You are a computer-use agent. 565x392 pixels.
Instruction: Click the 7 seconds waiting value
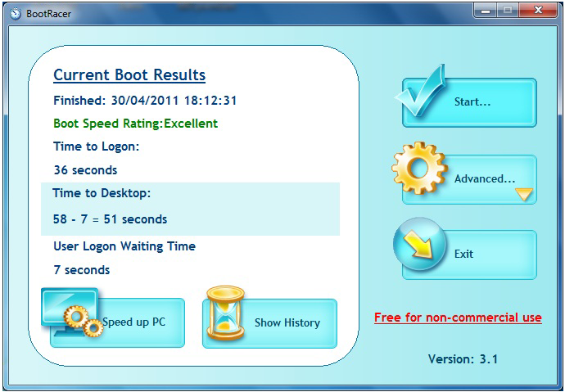pos(81,270)
